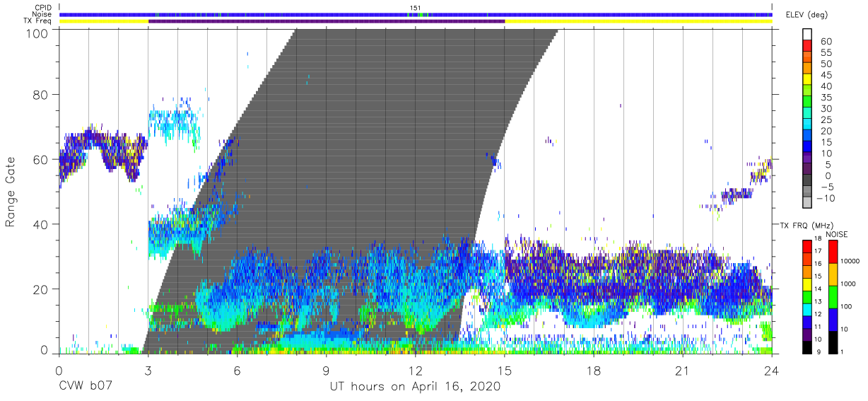Click the NOISE colorbar title

coord(835,234)
